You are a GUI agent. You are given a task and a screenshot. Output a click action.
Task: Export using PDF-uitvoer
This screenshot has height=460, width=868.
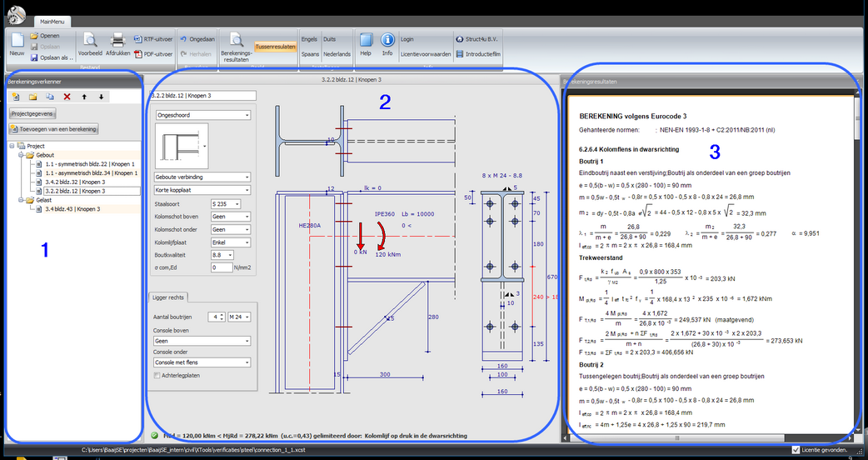point(152,53)
